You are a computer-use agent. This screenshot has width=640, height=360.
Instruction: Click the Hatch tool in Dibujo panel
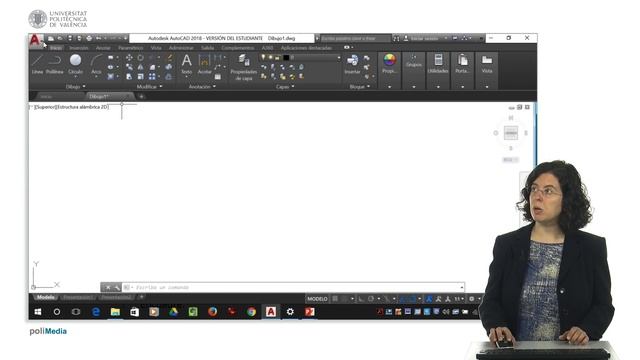111,76
